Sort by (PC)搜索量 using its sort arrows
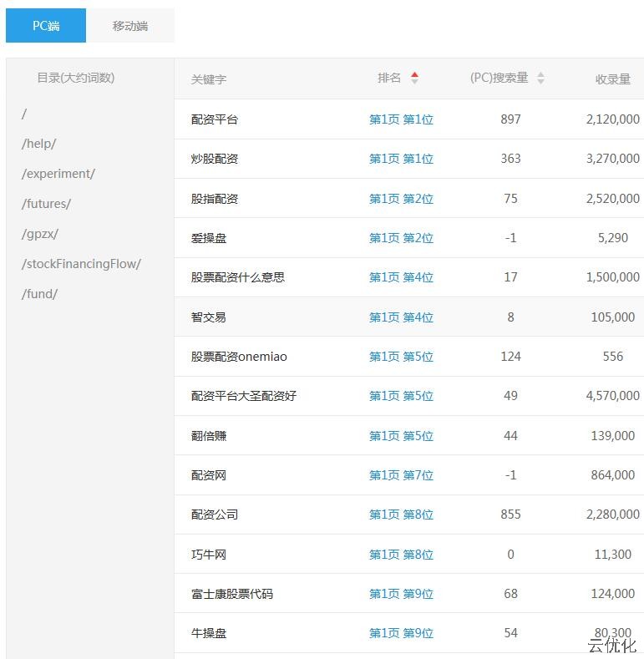The height and width of the screenshot is (659, 644). [540, 78]
